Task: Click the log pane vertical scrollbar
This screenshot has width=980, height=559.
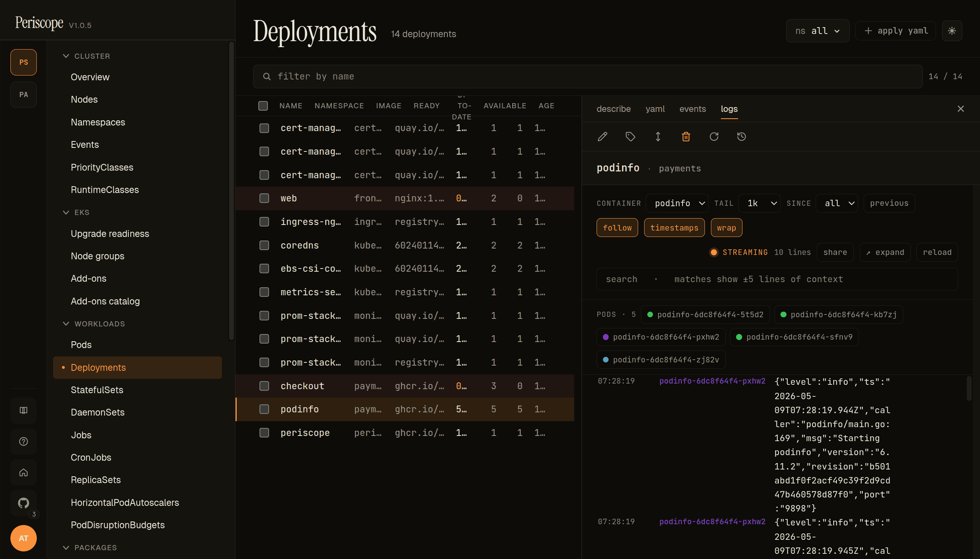Action: click(x=969, y=388)
